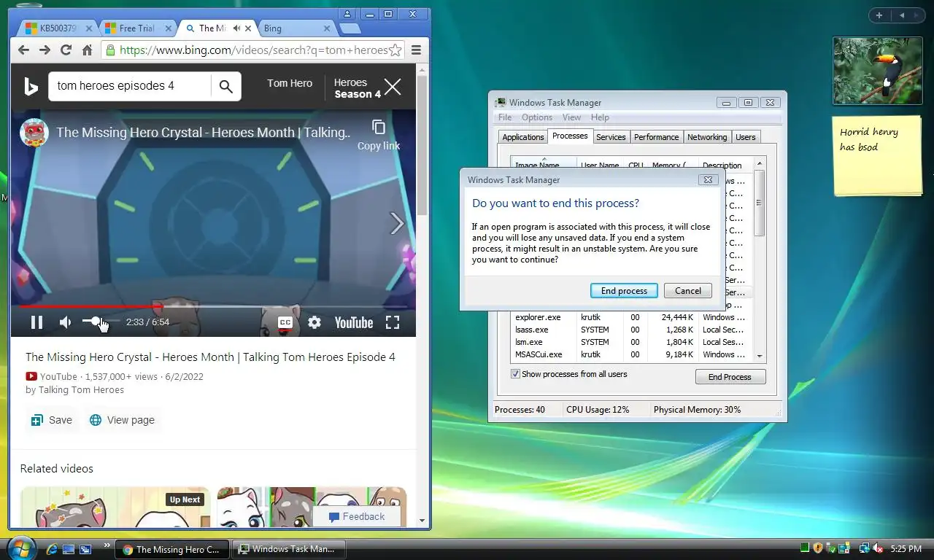This screenshot has width=934, height=560.
Task: Seek on the red video progress bar
Action: [213, 306]
